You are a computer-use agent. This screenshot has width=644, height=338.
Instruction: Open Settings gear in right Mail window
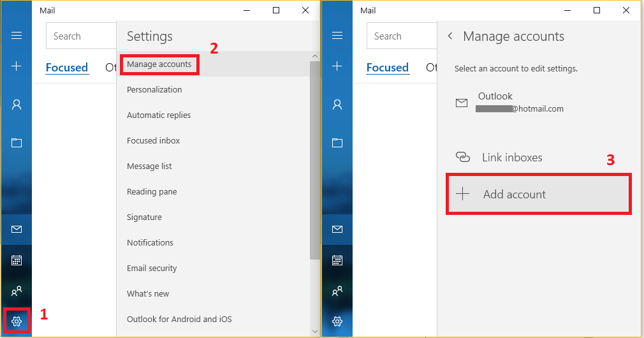337,321
